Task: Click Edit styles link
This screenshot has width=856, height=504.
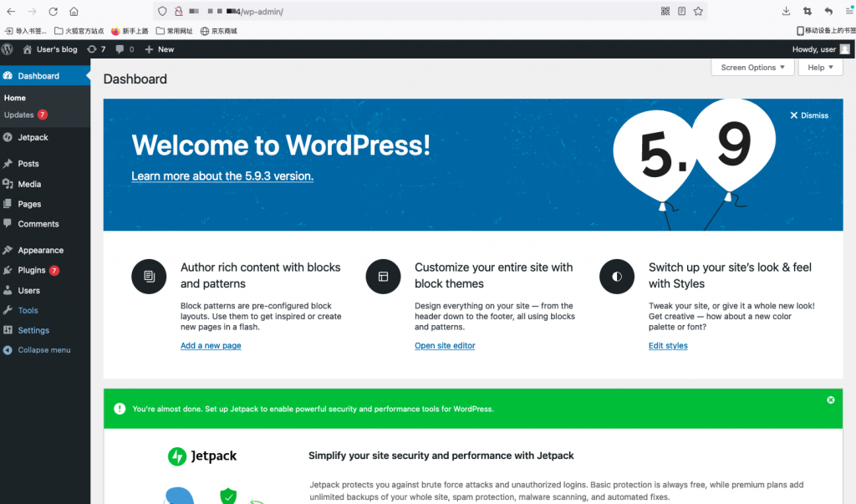Action: click(668, 346)
